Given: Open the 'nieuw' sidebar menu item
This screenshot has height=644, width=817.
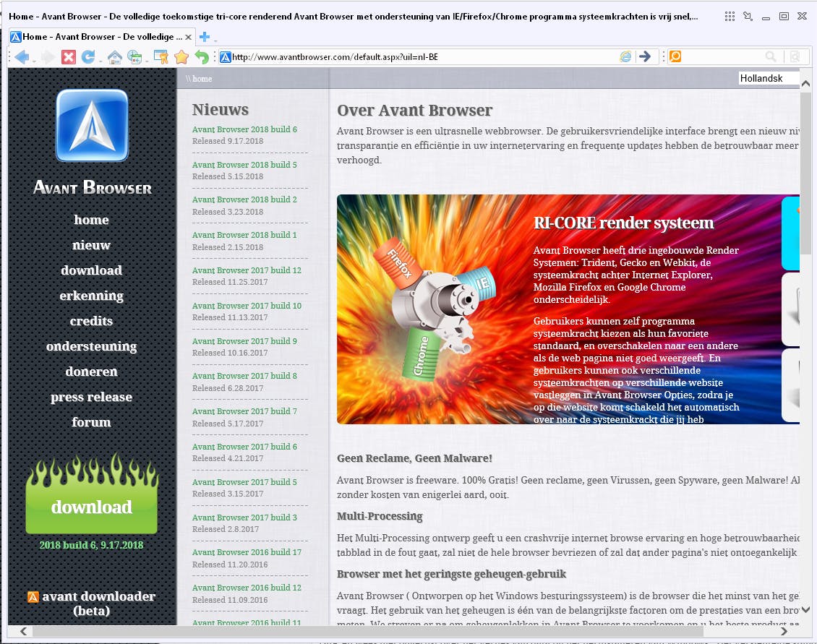Looking at the screenshot, I should (x=91, y=245).
